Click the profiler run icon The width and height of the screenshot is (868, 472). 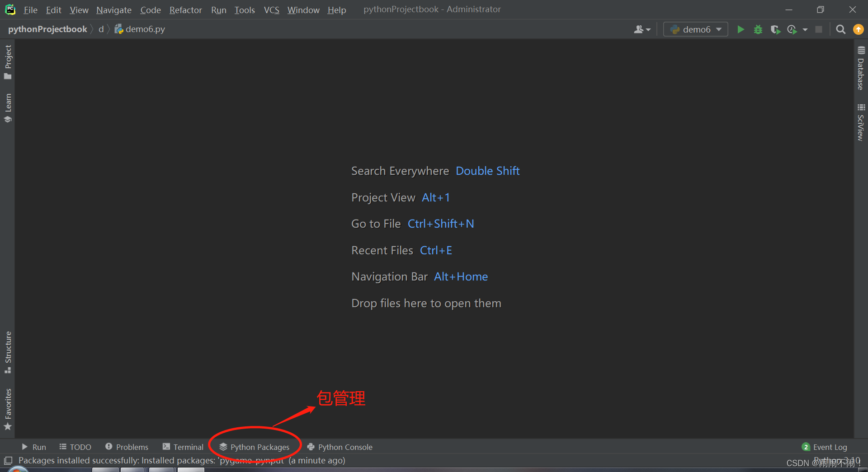(x=792, y=29)
